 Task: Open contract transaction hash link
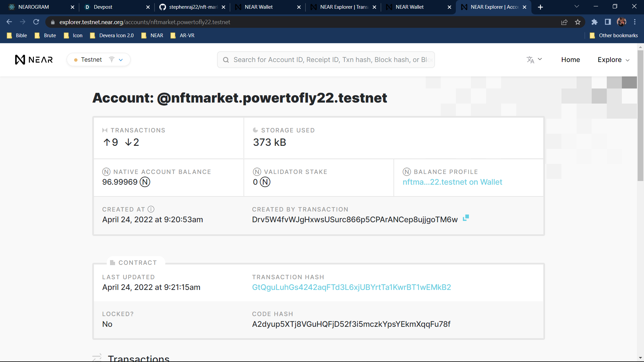[x=351, y=287]
